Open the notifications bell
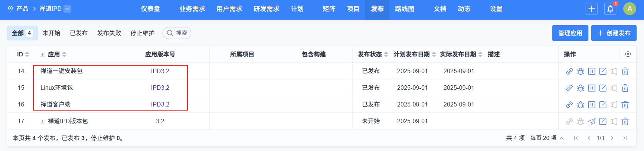This screenshot has height=151, width=644. click(x=610, y=9)
